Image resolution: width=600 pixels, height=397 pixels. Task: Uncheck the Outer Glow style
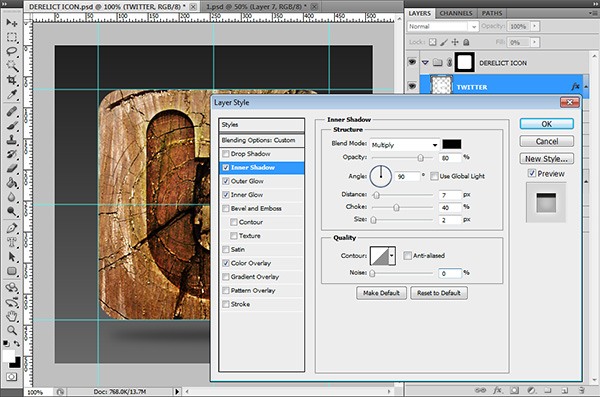[x=226, y=181]
